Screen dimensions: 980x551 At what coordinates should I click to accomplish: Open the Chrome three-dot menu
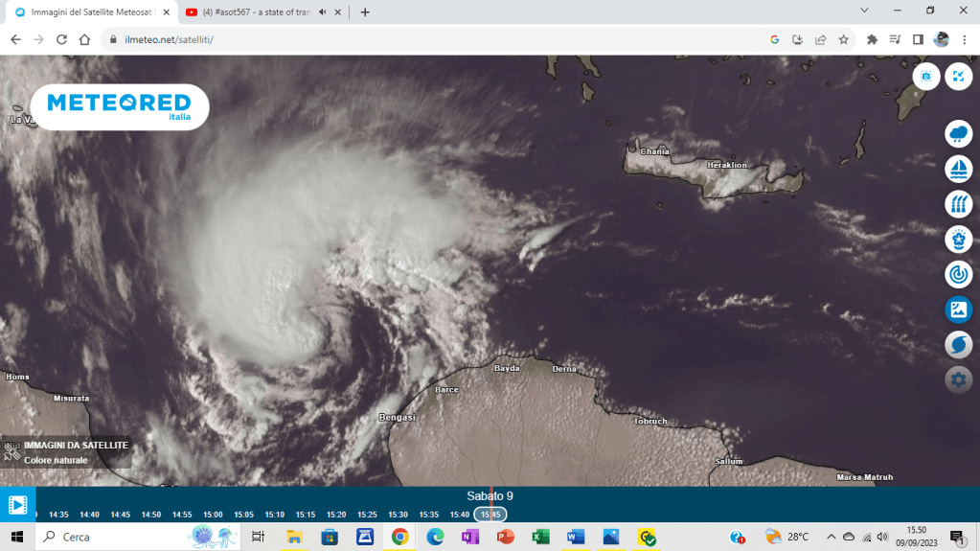[965, 39]
